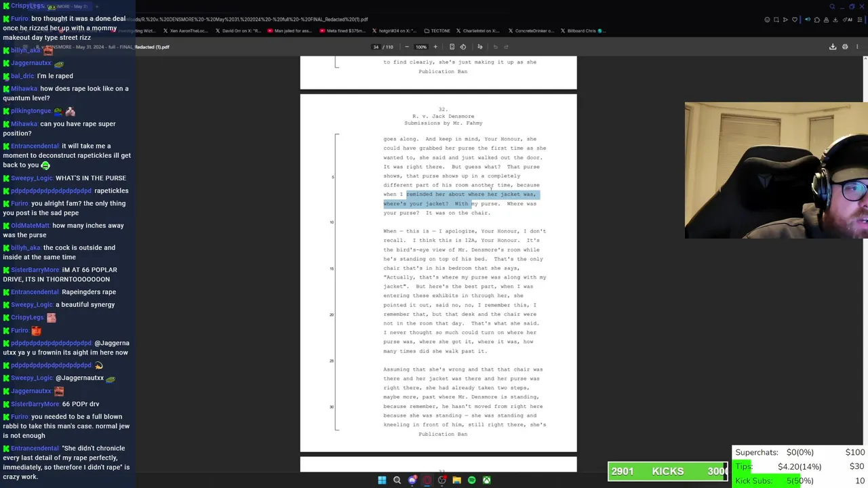Open Discord from the taskbar

[x=412, y=481]
